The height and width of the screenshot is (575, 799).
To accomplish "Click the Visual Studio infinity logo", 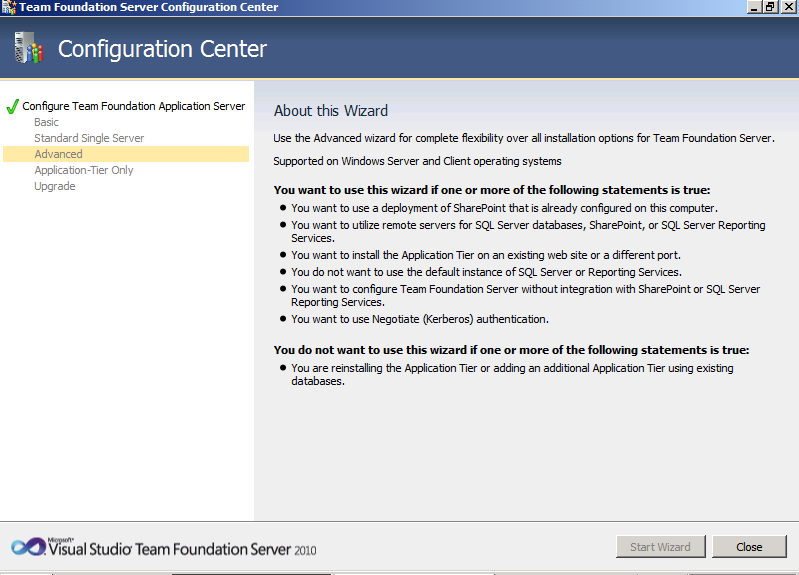I will (29, 547).
